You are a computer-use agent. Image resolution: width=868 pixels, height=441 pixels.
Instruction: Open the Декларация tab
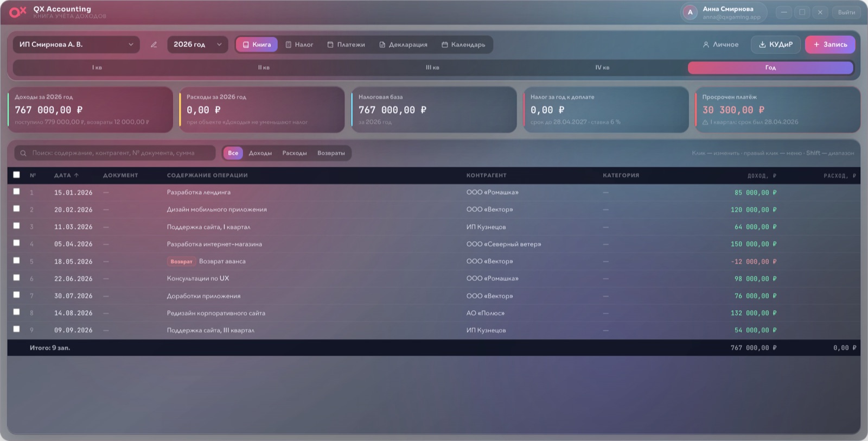403,45
